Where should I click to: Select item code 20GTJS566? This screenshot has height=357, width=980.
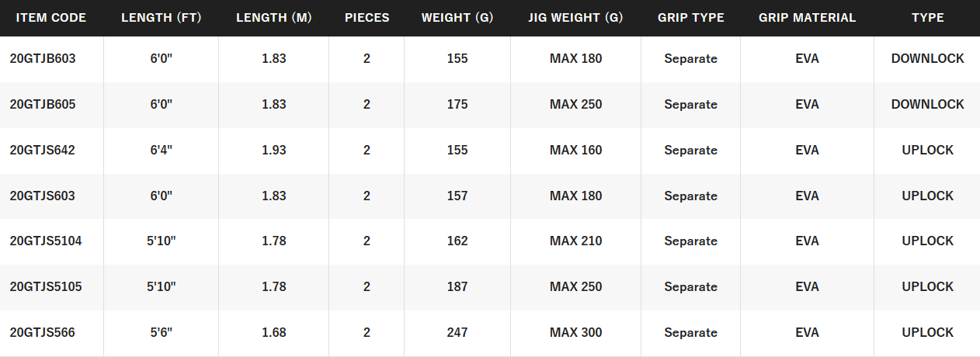click(x=43, y=333)
